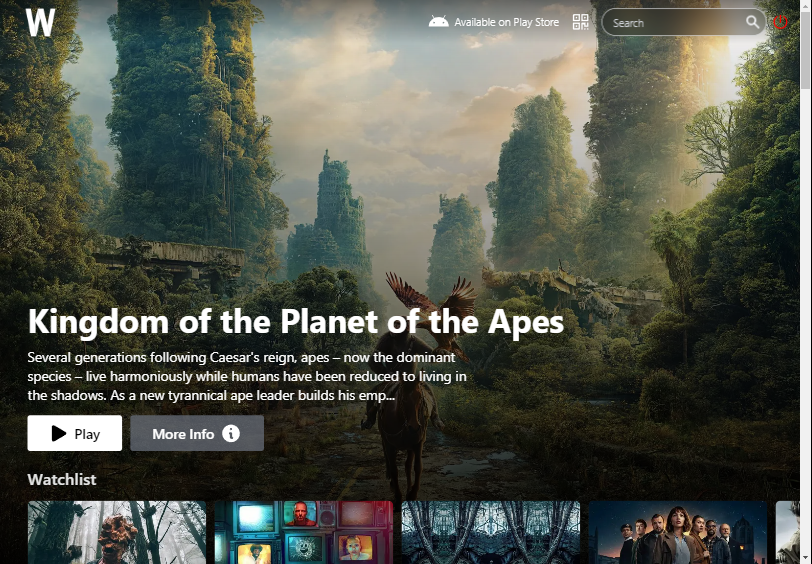This screenshot has width=812, height=564.
Task: Click the Watchlist section heading
Action: [x=62, y=480]
